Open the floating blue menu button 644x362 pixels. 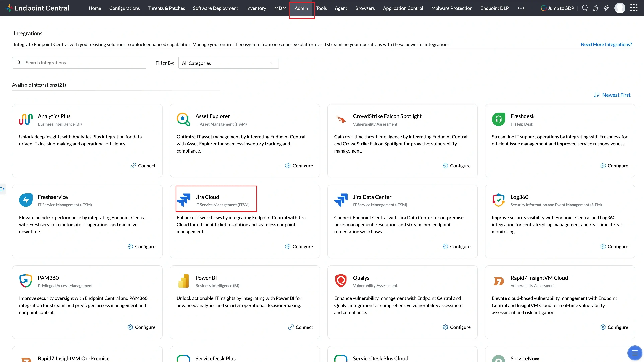(635, 353)
